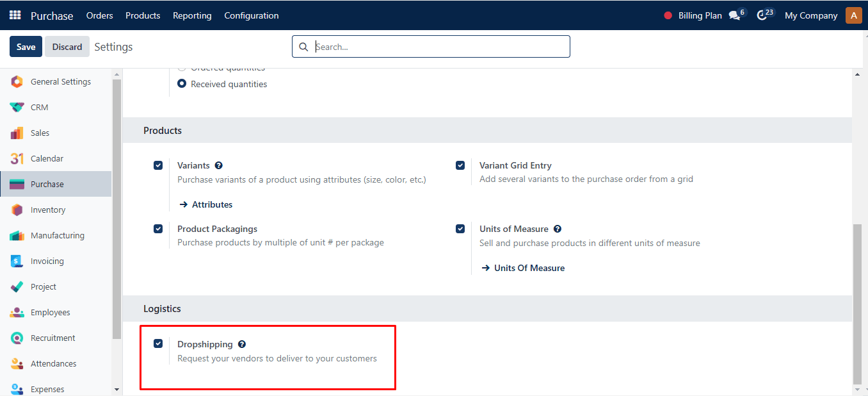The width and height of the screenshot is (868, 396).
Task: Click the Product Packagings label
Action: pyautogui.click(x=217, y=229)
